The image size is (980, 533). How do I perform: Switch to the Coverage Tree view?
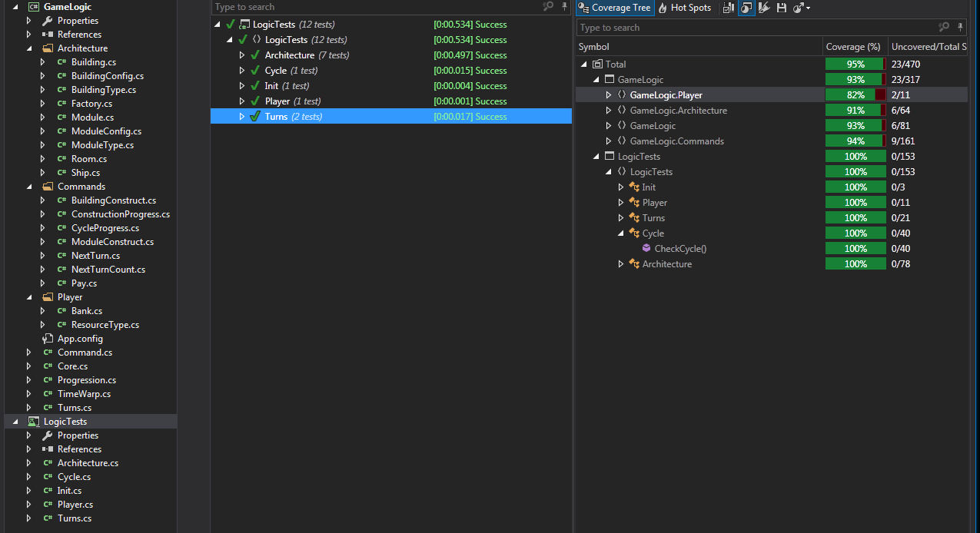(x=614, y=8)
